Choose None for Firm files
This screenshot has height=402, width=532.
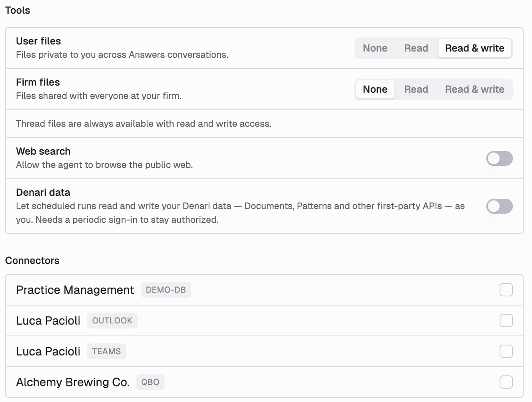(x=375, y=89)
